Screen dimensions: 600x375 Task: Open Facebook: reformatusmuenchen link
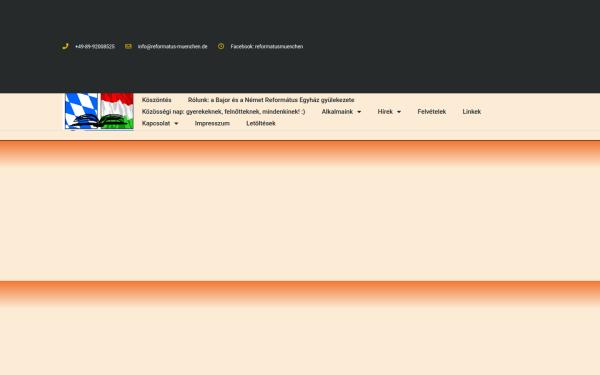(267, 47)
